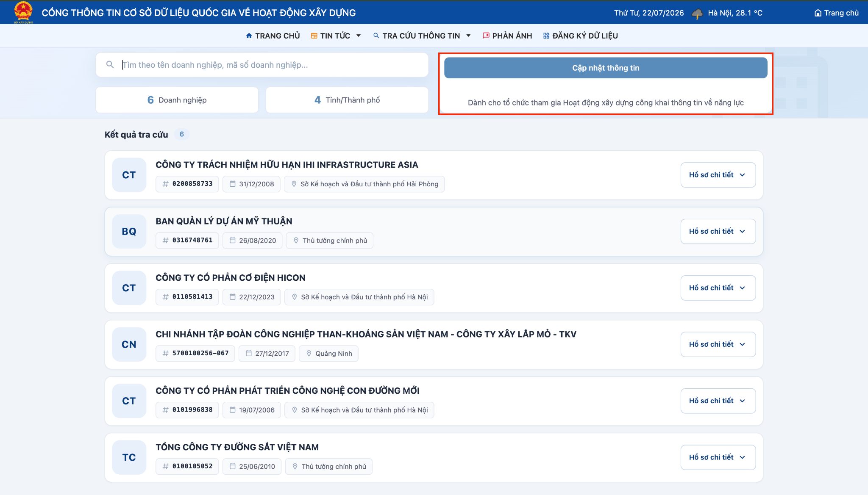868x495 pixels.
Task: Click the CN avatar of the TKV branch
Action: [129, 345]
